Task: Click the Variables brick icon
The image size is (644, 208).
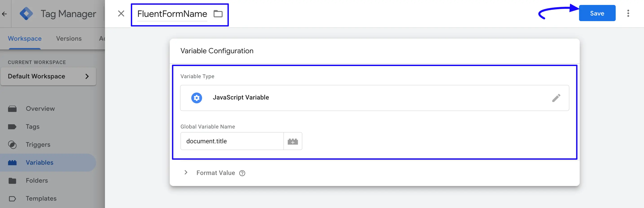Action: [12, 163]
